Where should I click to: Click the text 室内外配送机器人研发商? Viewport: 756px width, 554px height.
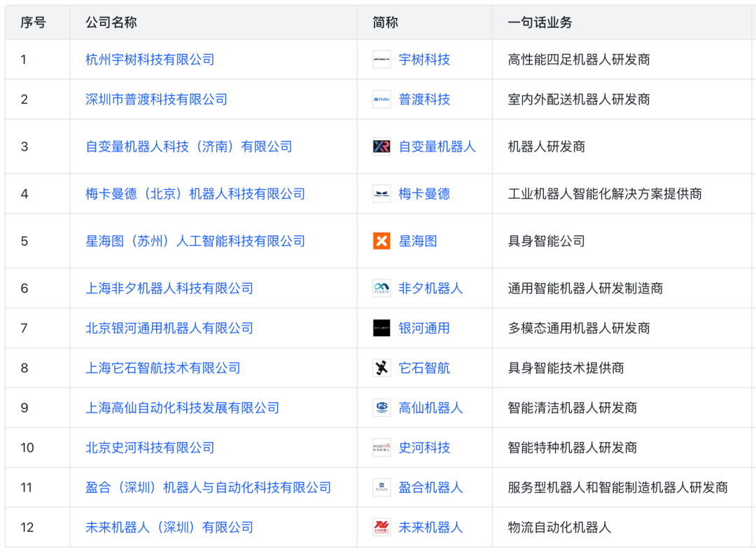[x=579, y=99]
